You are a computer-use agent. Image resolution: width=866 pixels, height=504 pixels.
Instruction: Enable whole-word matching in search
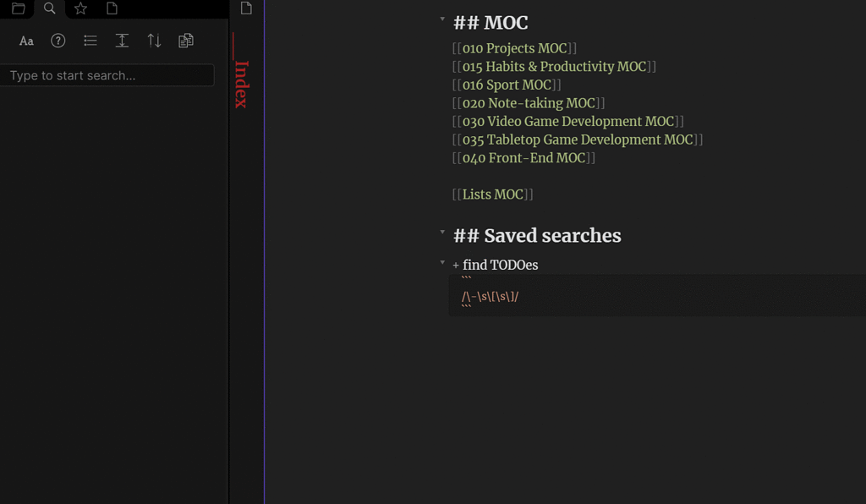[x=122, y=41]
